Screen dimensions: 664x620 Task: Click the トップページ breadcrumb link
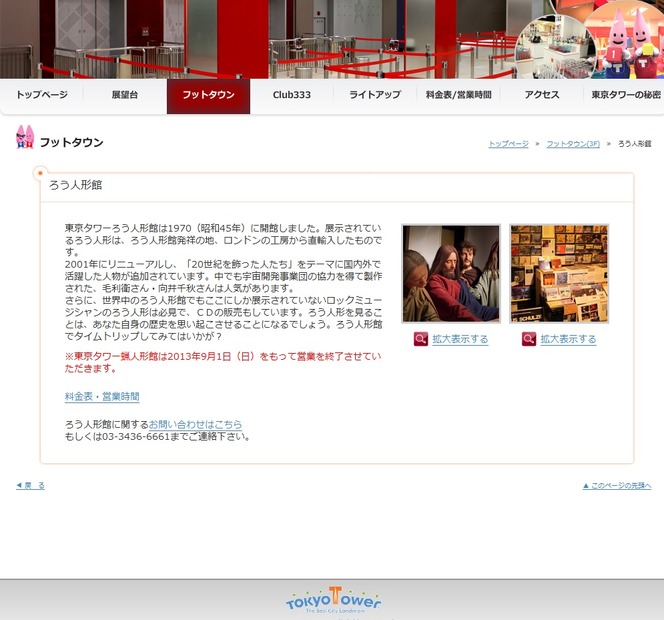(509, 144)
